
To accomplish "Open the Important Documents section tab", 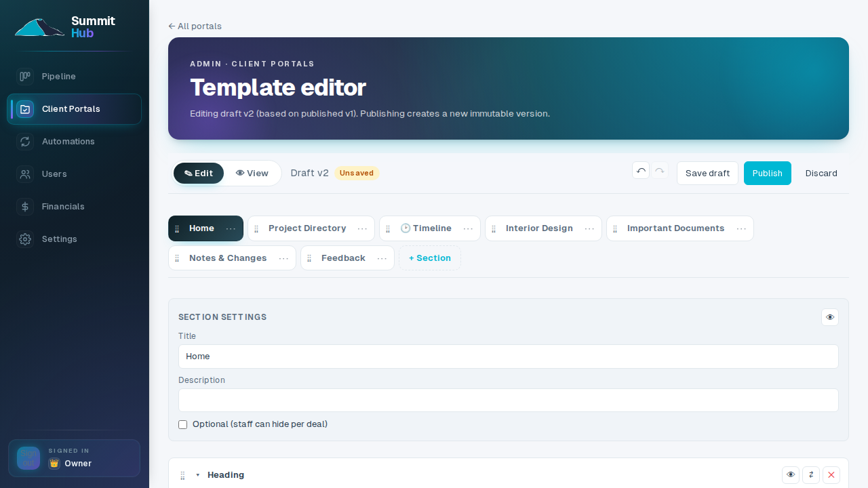I will click(675, 228).
